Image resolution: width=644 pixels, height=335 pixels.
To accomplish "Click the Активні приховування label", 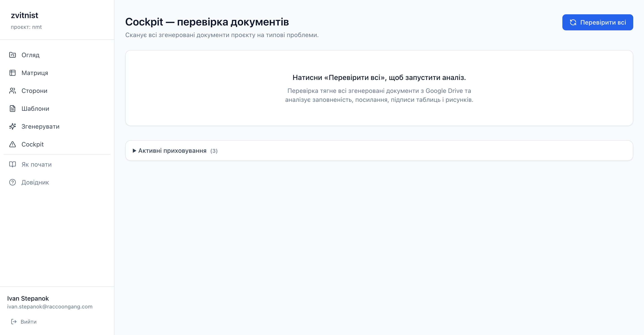I will click(172, 151).
